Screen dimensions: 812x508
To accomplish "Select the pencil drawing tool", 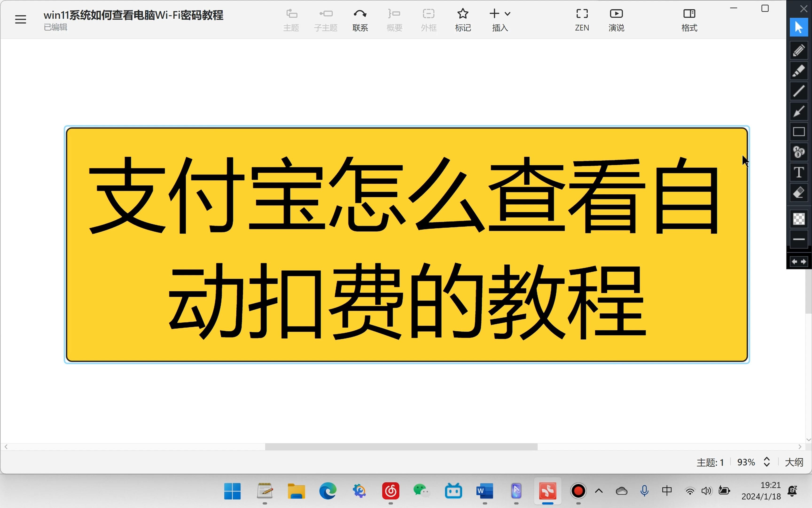I will (x=799, y=50).
